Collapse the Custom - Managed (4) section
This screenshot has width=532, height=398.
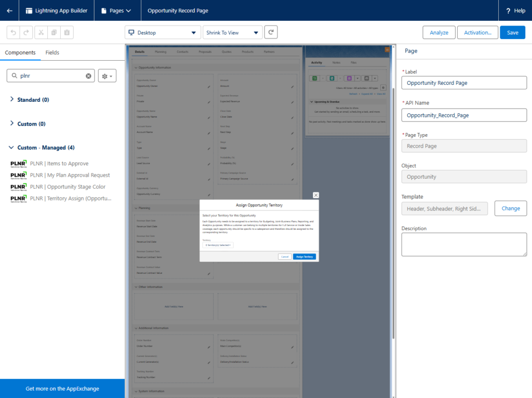coord(11,147)
